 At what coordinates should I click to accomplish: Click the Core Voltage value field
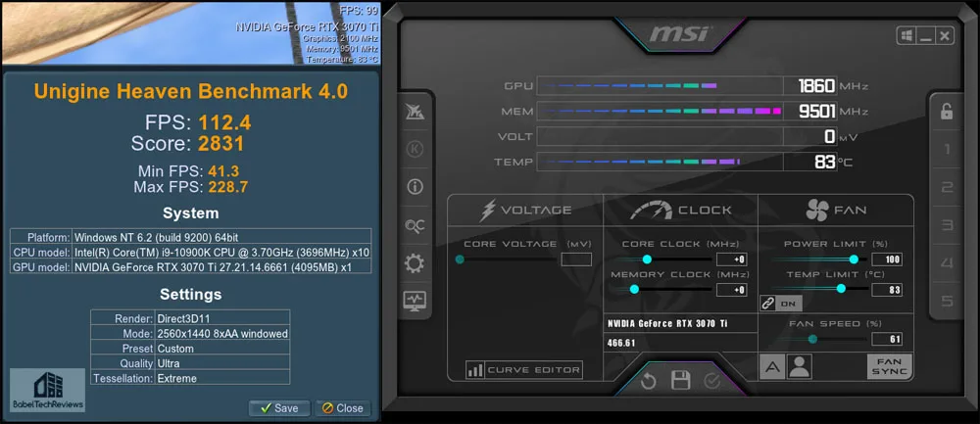576,259
